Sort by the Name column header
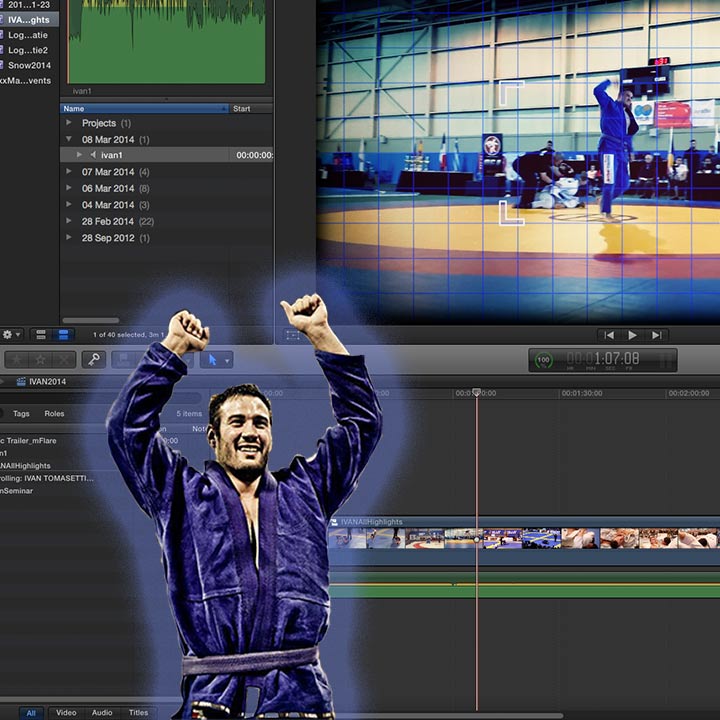Viewport: 720px width, 720px height. point(145,109)
